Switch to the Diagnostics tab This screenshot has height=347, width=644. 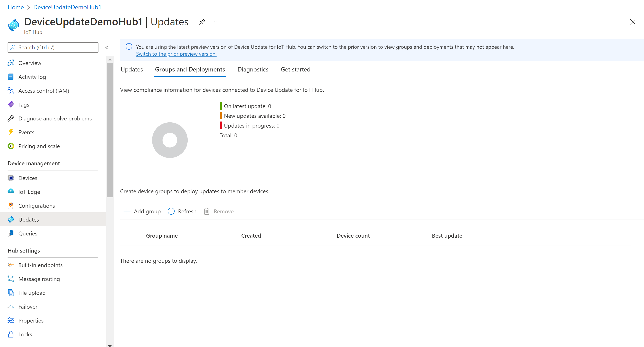tap(253, 69)
